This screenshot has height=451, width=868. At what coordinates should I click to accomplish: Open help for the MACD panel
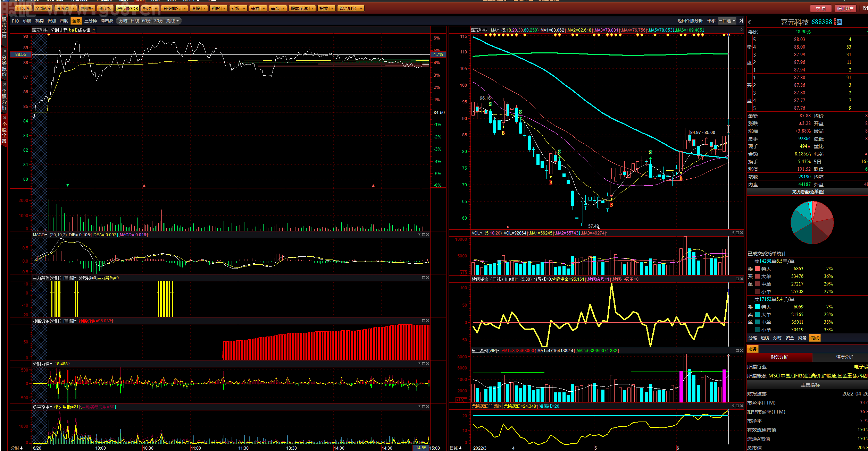pyautogui.click(x=419, y=235)
